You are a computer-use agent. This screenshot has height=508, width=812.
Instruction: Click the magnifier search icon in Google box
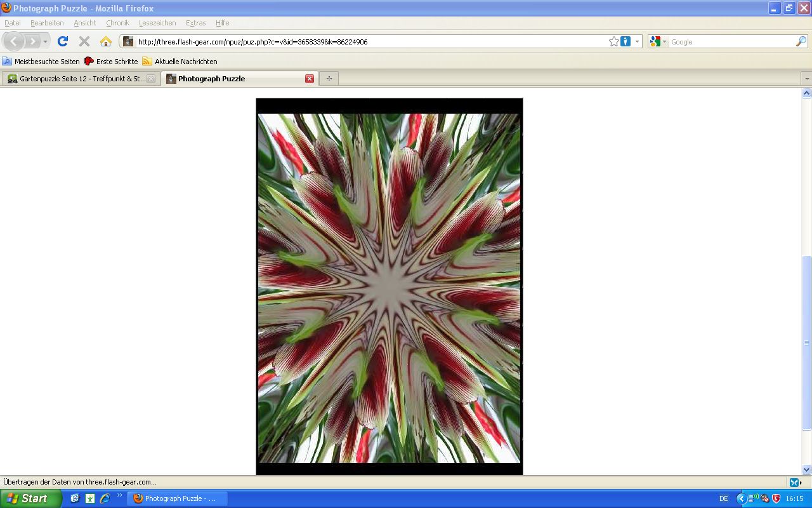801,41
